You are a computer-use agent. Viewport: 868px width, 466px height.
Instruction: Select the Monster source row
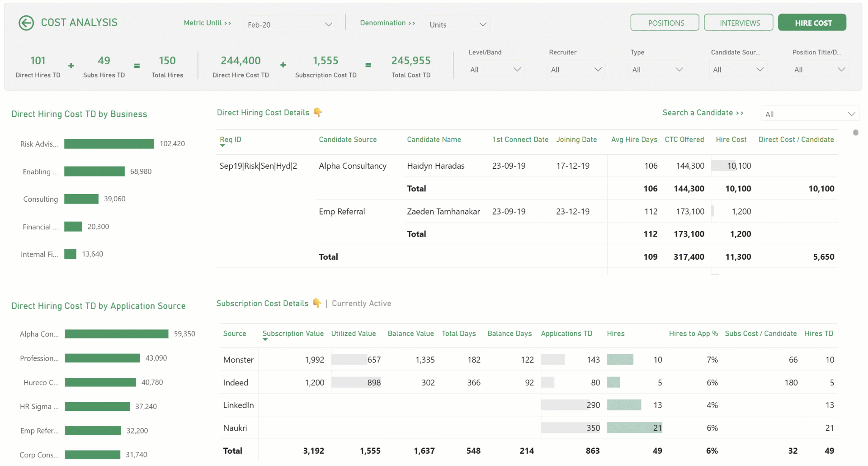coord(528,360)
